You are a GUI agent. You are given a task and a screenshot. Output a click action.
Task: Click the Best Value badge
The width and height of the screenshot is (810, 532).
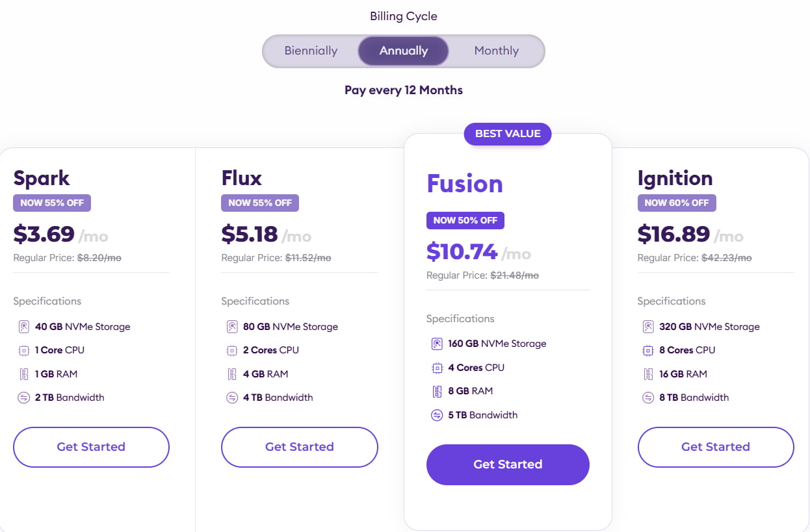508,134
